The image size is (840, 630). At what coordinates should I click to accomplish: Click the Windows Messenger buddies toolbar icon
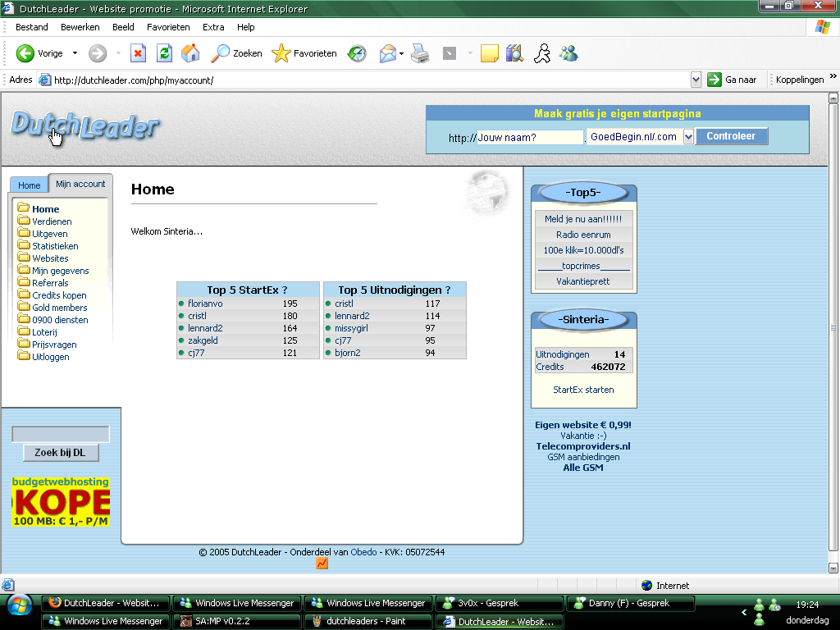568,53
